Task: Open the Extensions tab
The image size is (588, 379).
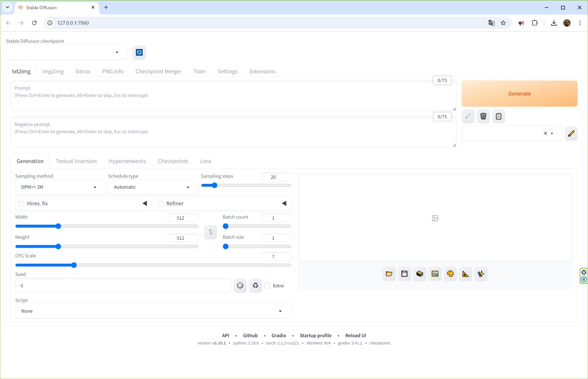Action: coord(262,72)
